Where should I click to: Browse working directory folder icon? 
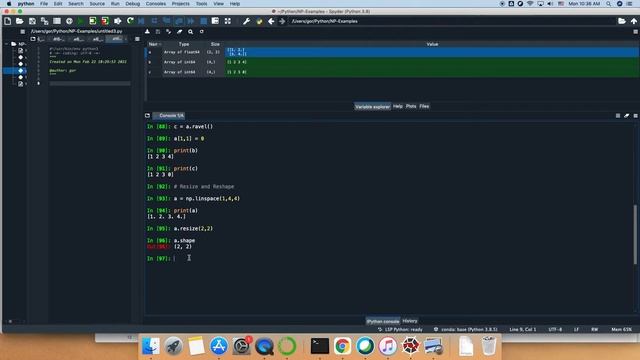click(622, 21)
